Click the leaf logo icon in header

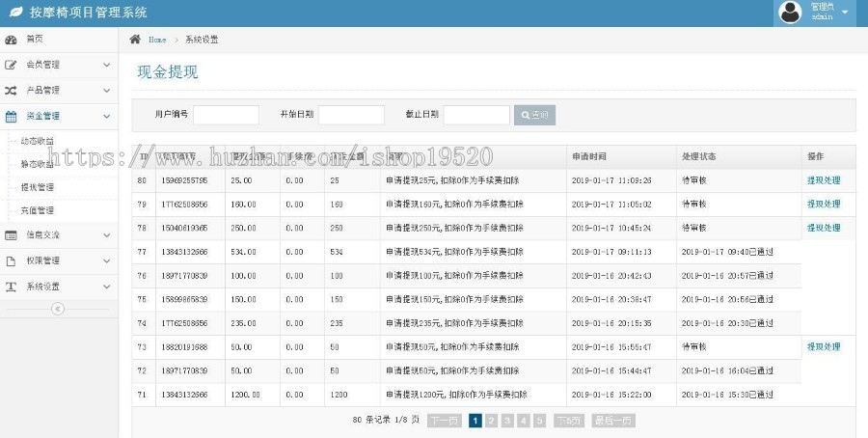[x=16, y=12]
